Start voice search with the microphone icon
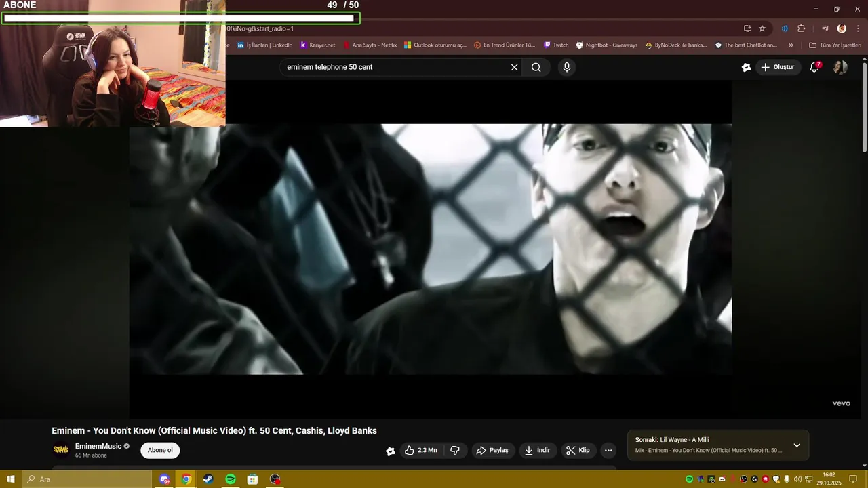 click(567, 67)
